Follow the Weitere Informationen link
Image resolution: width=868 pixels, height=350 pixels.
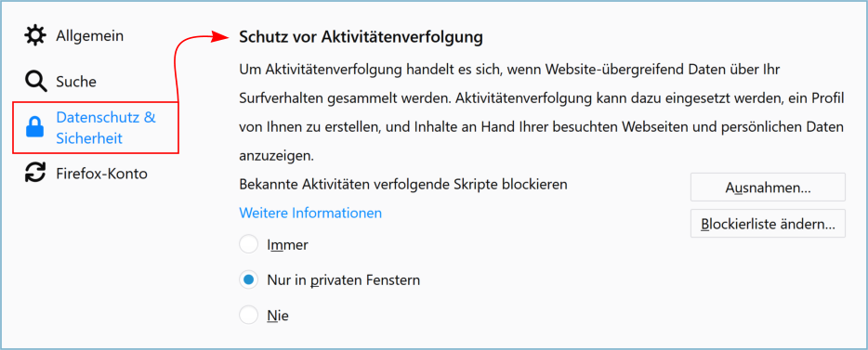(x=310, y=213)
